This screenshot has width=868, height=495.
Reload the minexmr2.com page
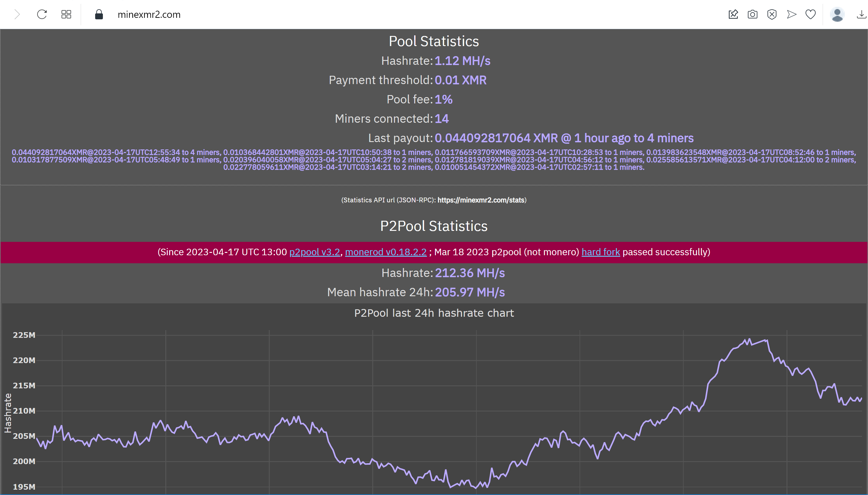[42, 14]
